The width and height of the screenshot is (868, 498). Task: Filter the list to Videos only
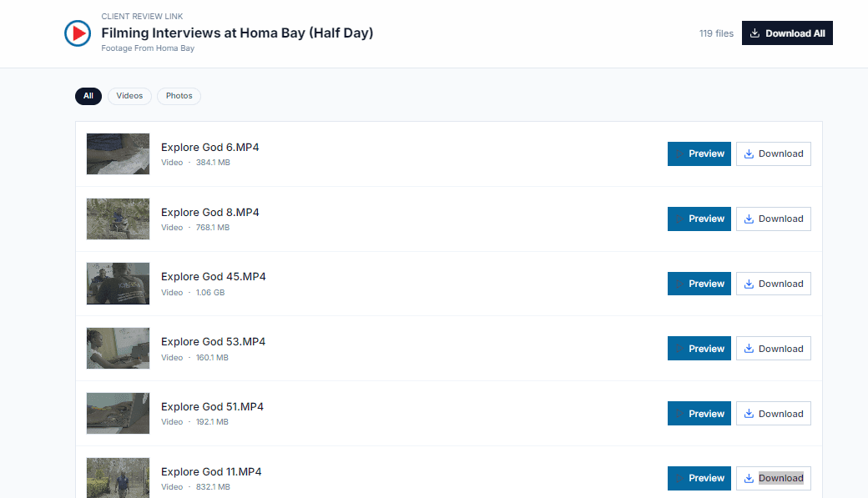pyautogui.click(x=129, y=96)
